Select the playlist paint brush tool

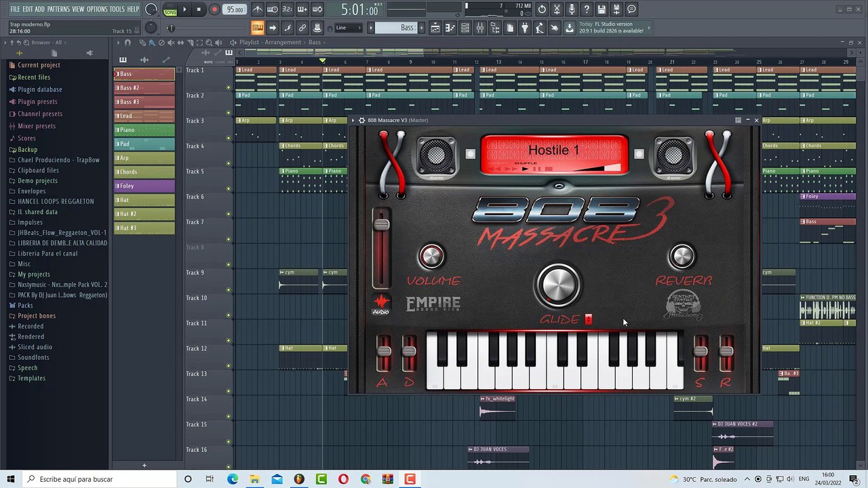coord(152,43)
